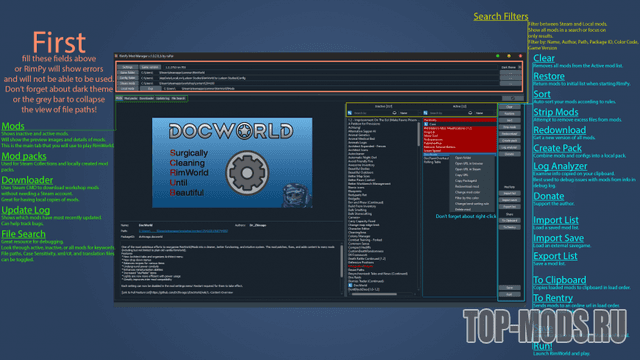
Task: Select "Common Sense" in inactive list
Action: pyautogui.click(x=358, y=244)
